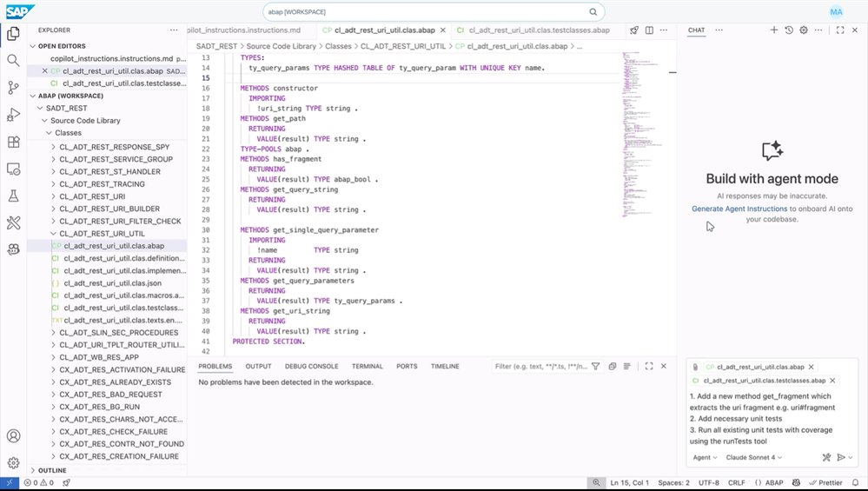View problems as table or tree
This screenshot has width=868, height=491.
click(x=627, y=366)
